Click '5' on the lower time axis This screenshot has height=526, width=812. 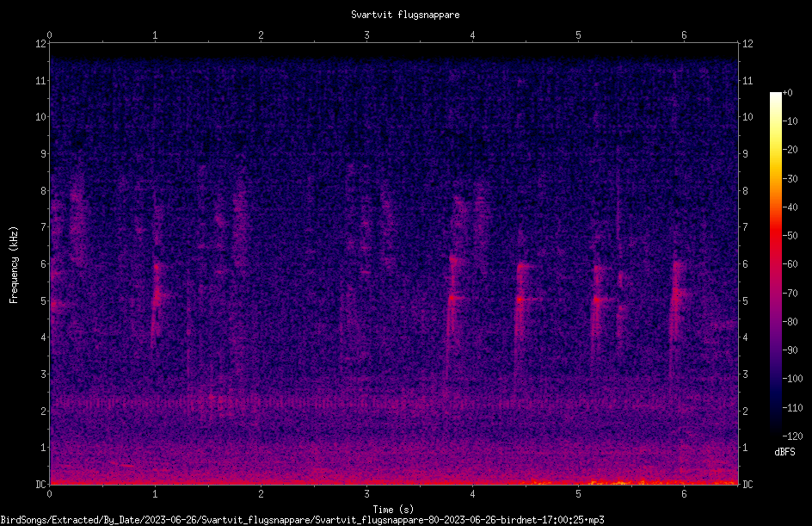tap(578, 494)
